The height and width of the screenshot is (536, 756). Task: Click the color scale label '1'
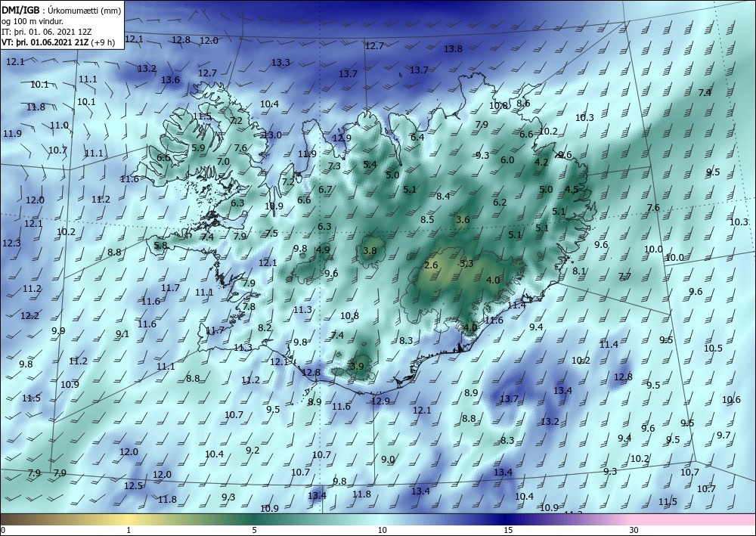[129, 531]
